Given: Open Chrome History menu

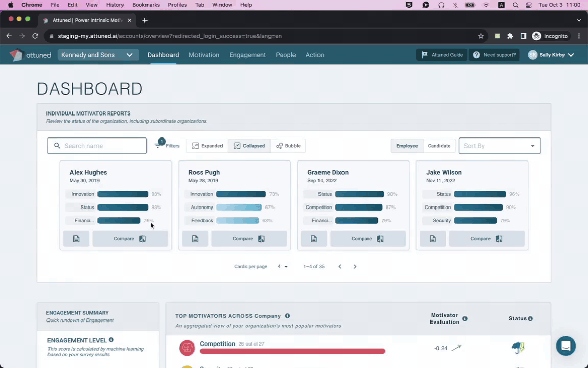Looking at the screenshot, I should pos(115,5).
